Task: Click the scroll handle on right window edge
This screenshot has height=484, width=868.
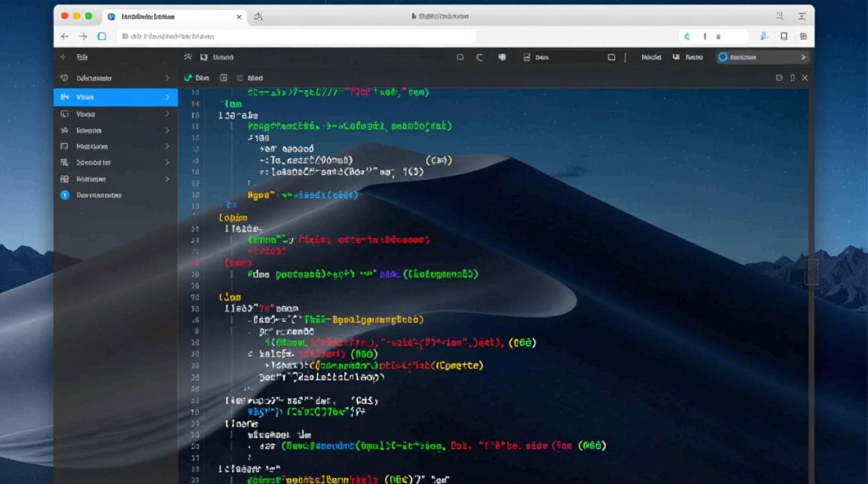Action: click(x=811, y=272)
